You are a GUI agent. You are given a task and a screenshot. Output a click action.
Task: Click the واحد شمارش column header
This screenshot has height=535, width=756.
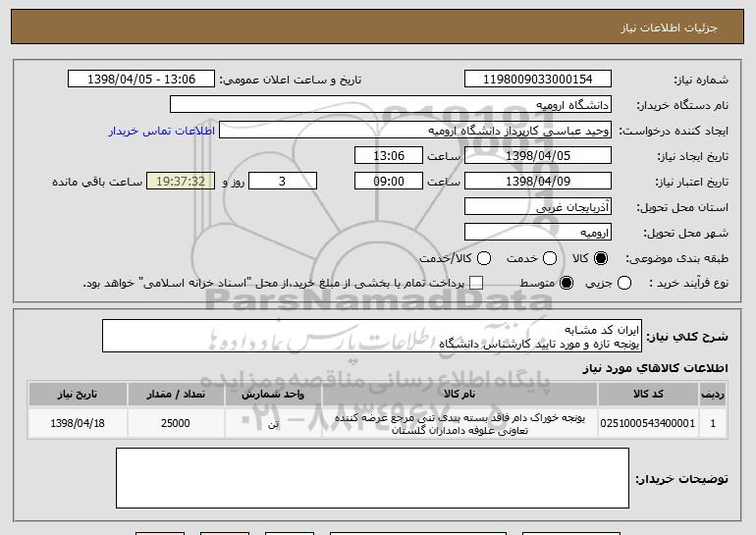click(273, 395)
